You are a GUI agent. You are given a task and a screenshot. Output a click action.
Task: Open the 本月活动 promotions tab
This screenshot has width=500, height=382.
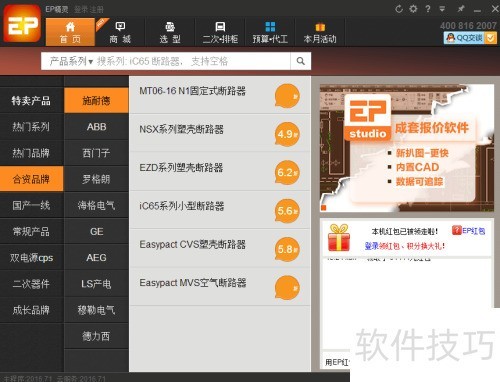pos(320,32)
